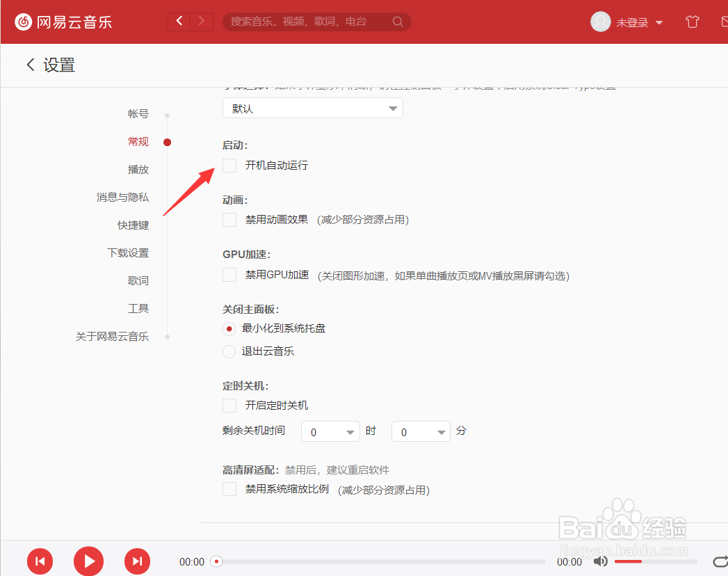The height and width of the screenshot is (576, 728).
Task: Expand the 未登录 user dropdown
Action: click(660, 22)
